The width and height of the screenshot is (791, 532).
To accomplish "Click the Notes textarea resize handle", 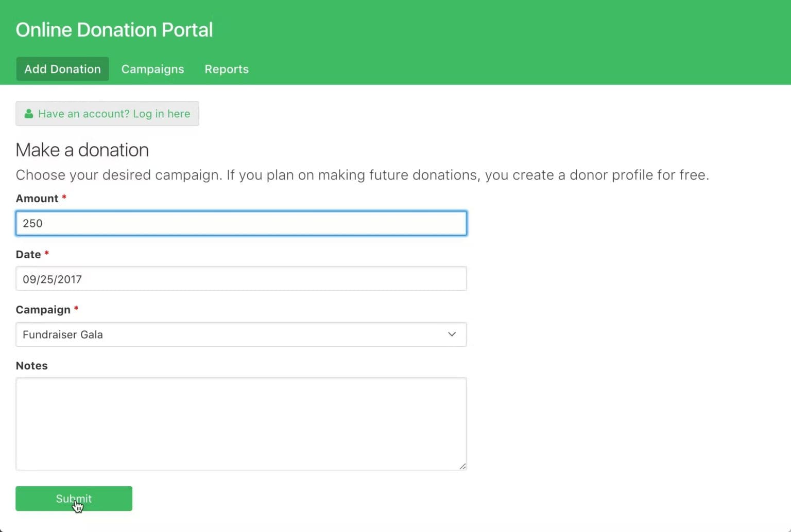I will 462,466.
